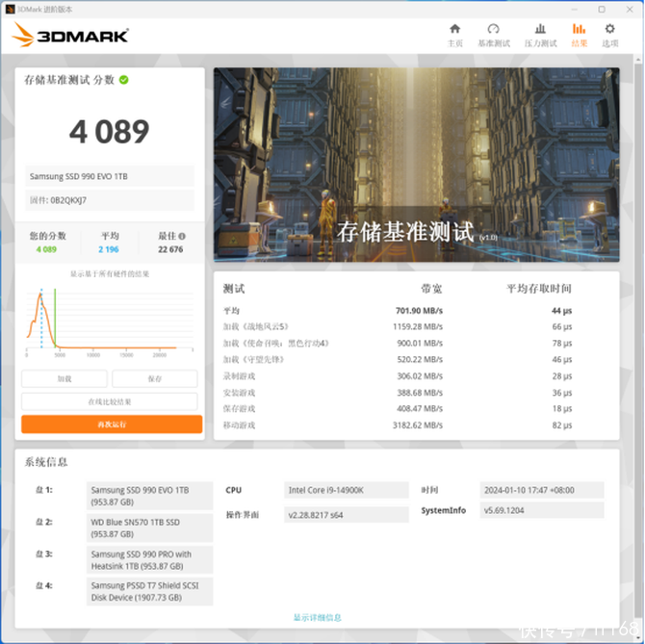Expand 显示详细信息 show details link
Image resolution: width=645 pixels, height=644 pixels.
pos(317,617)
